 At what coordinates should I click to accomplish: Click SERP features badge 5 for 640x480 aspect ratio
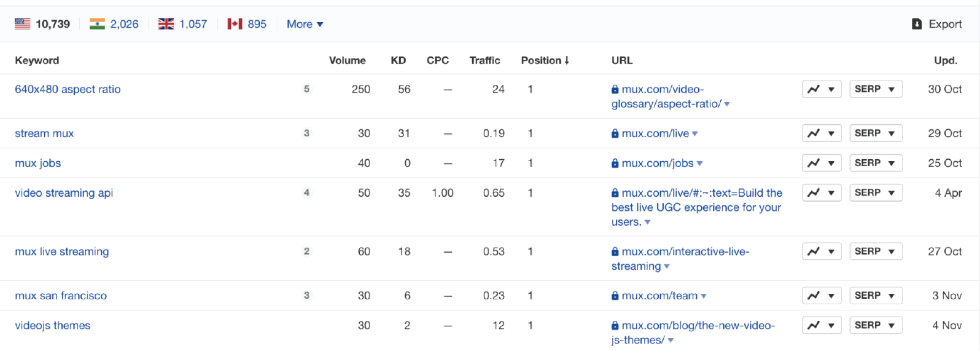point(306,89)
